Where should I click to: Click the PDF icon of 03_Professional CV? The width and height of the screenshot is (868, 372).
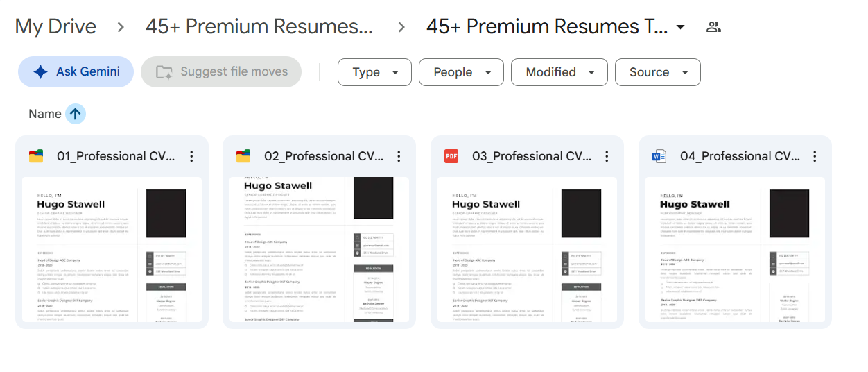point(451,156)
